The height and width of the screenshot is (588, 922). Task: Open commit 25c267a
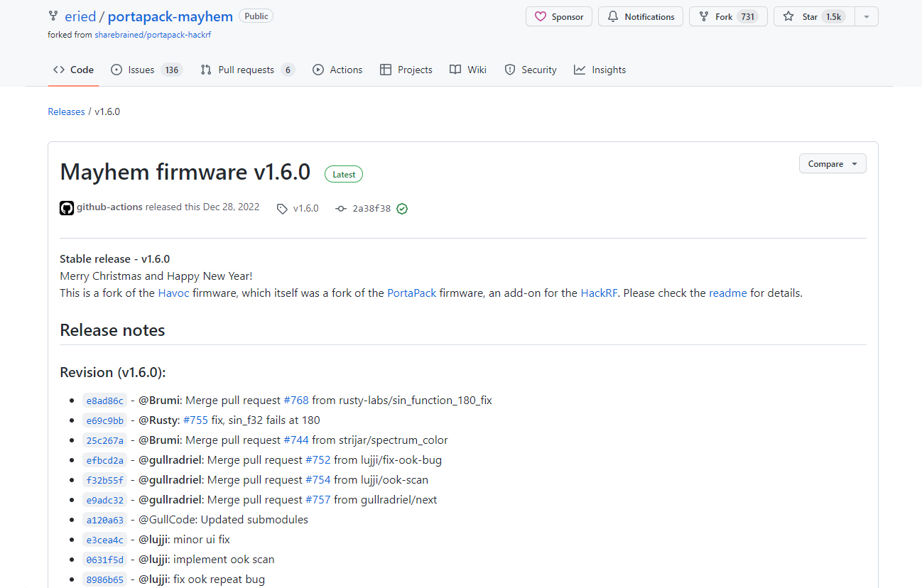(104, 440)
